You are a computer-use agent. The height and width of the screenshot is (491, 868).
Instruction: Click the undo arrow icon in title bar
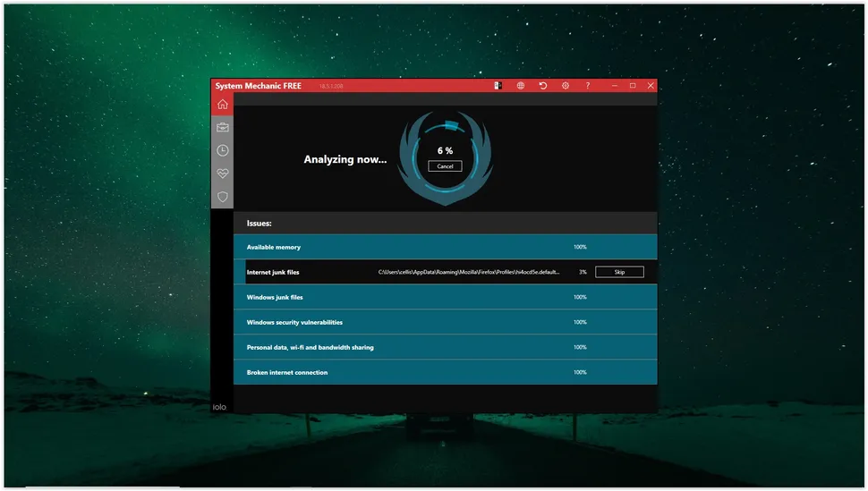pos(542,86)
